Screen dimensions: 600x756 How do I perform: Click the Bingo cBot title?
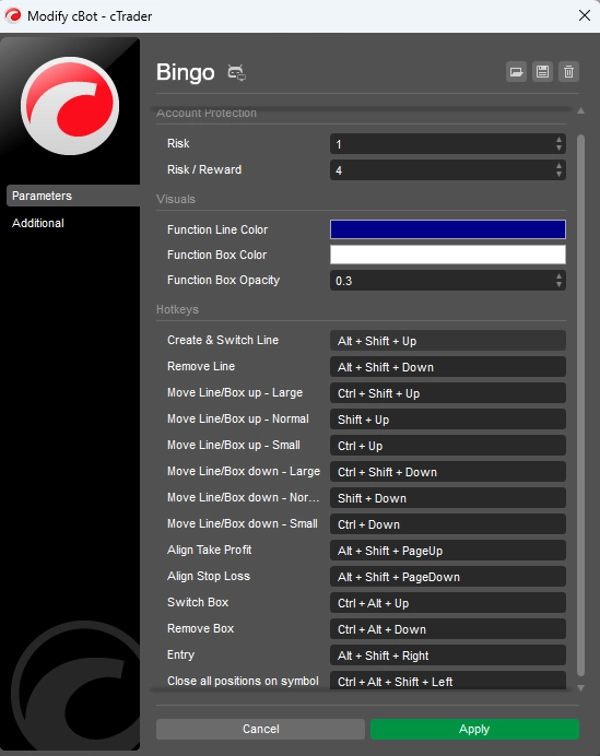point(185,72)
